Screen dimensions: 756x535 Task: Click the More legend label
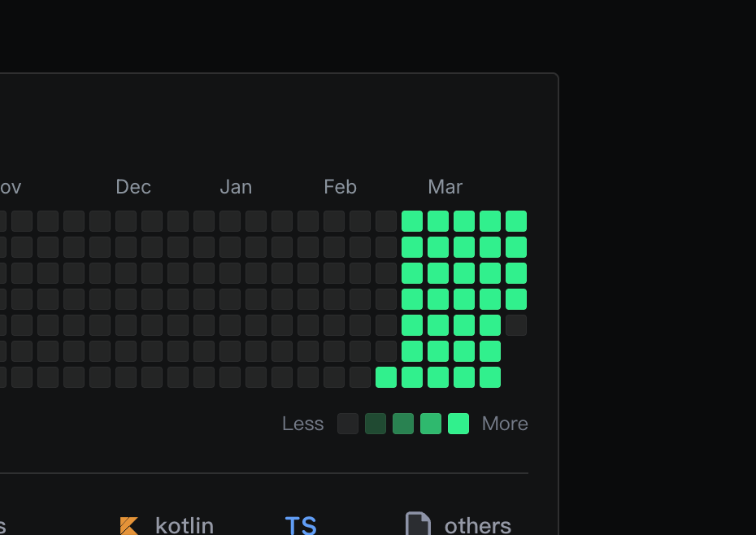click(505, 424)
